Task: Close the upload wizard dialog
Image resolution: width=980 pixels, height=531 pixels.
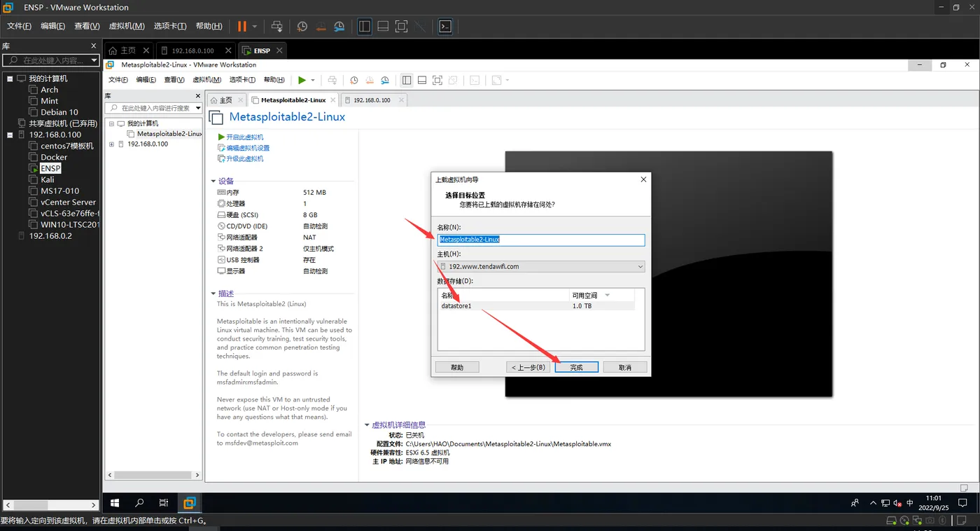Action: (643, 180)
